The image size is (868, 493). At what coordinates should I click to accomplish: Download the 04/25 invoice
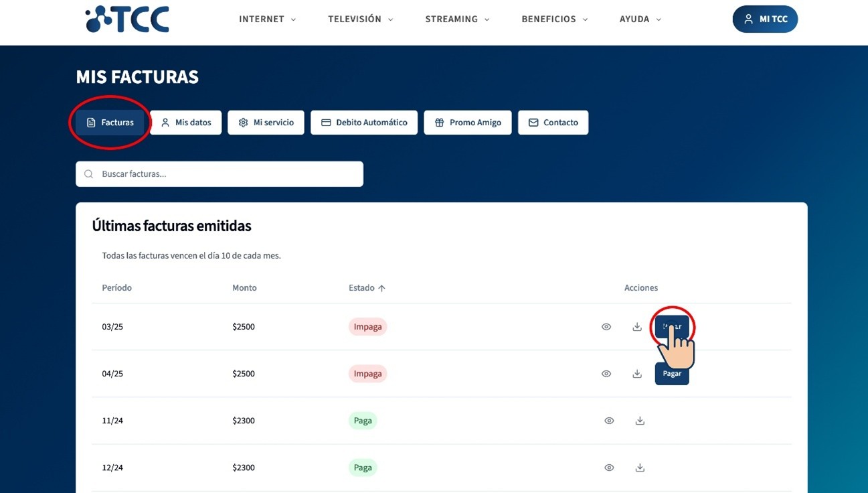(x=637, y=374)
